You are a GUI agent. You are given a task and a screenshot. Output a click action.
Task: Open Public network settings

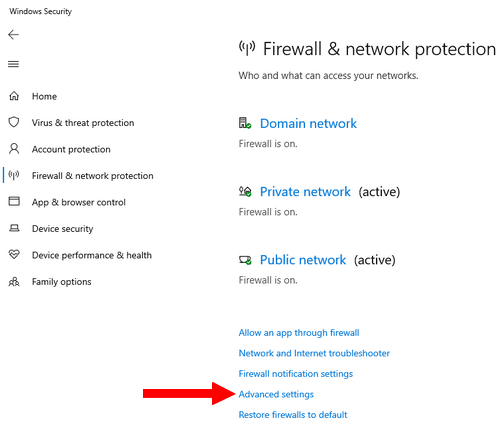303,260
